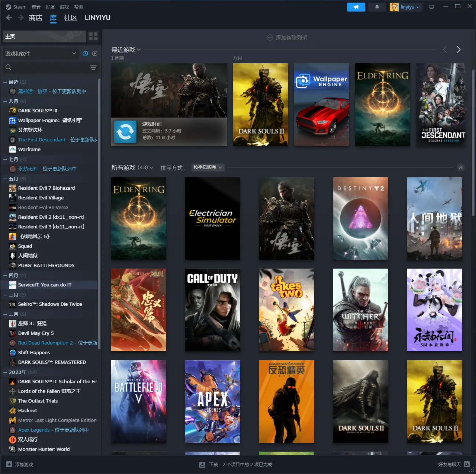Click 添加游戏 at bottom left

(20, 464)
